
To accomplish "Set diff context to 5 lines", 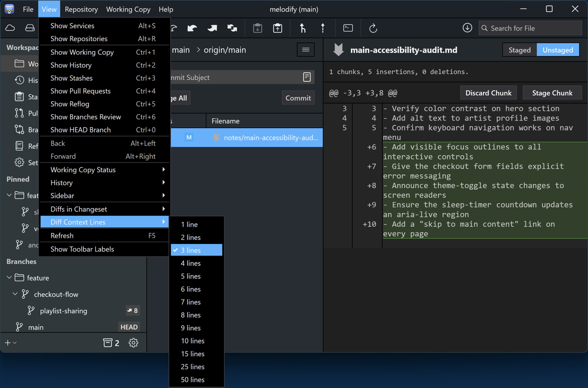I will [196, 276].
